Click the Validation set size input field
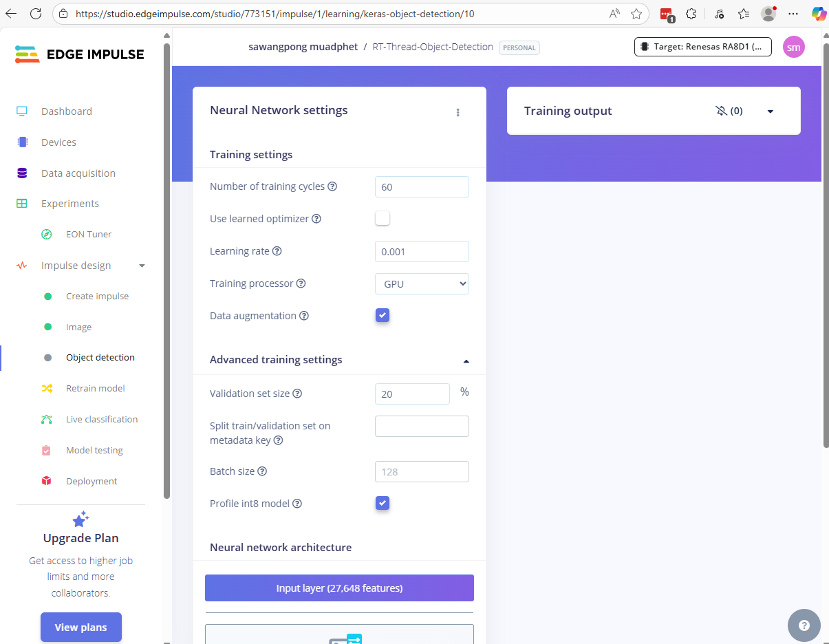 click(x=412, y=394)
